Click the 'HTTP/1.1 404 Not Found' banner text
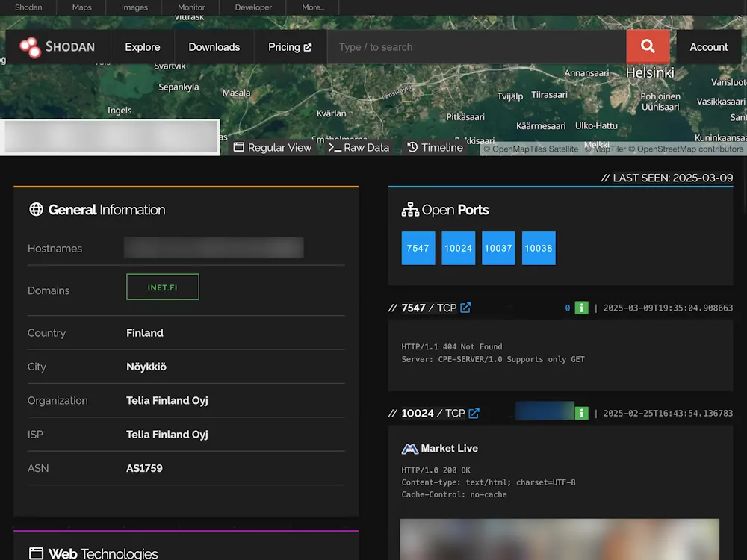Image resolution: width=747 pixels, height=560 pixels. point(452,347)
